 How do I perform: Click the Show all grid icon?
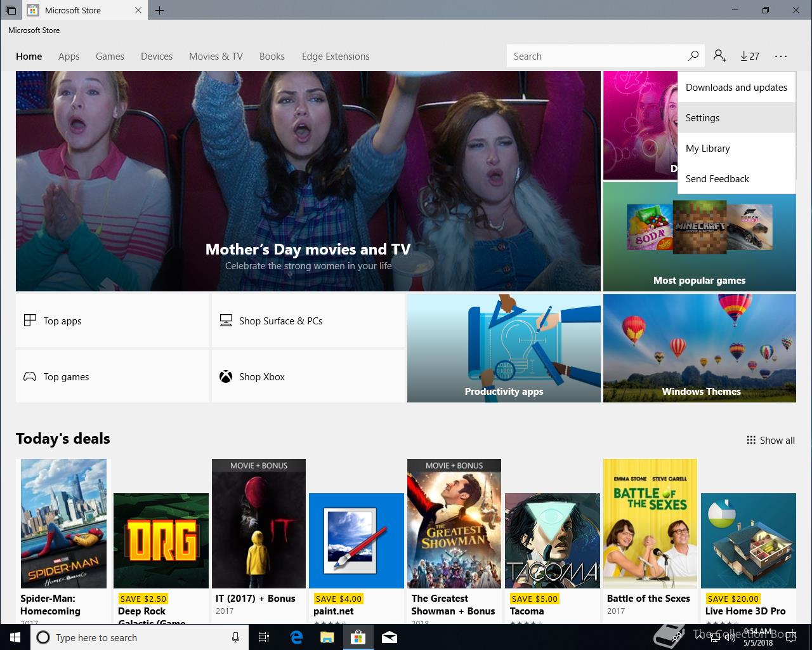pyautogui.click(x=751, y=440)
